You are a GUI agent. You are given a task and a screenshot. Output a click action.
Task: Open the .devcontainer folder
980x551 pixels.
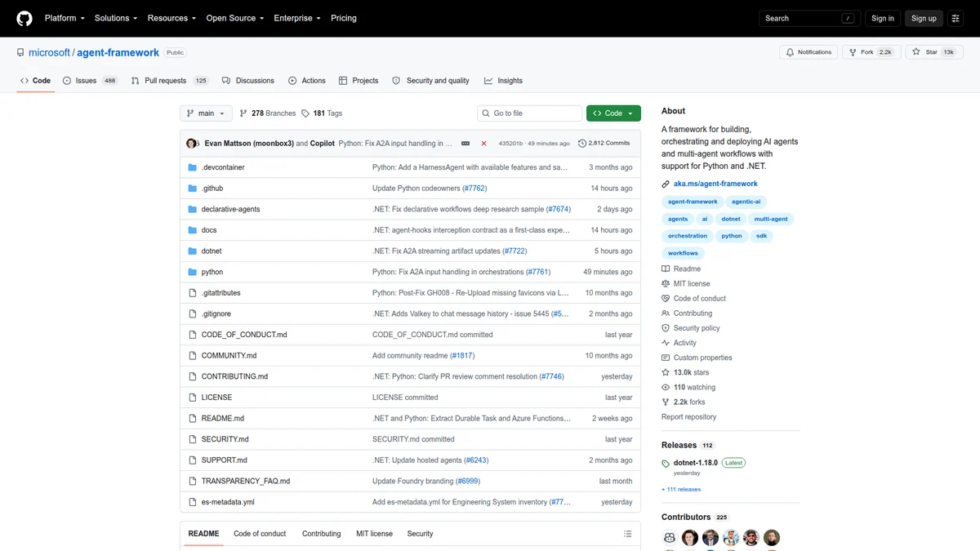[x=223, y=167]
